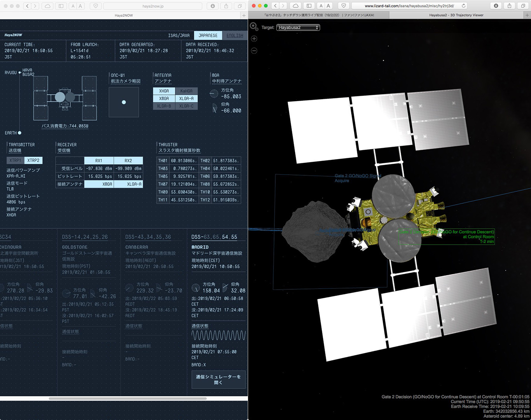Zoom in with the plus icon
Screen dimensions: 531x420
[254, 39]
